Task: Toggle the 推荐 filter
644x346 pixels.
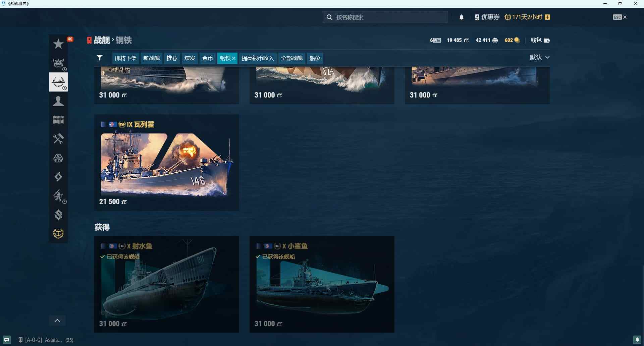Action: 172,58
